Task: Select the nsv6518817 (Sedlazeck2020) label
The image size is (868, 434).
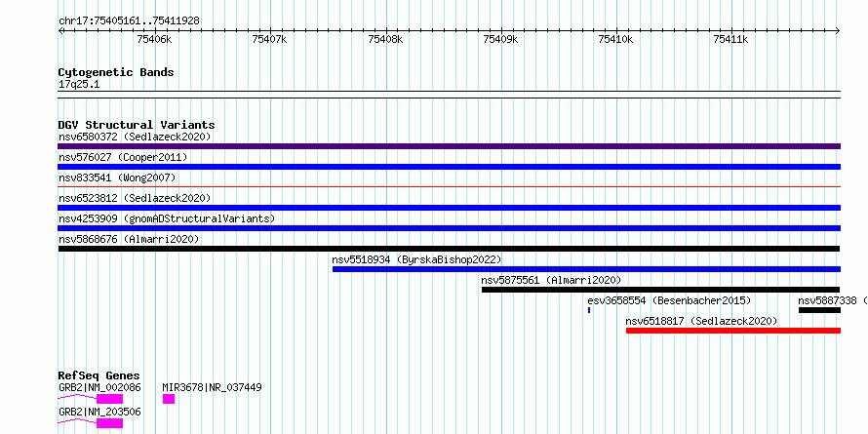Action: point(701,321)
